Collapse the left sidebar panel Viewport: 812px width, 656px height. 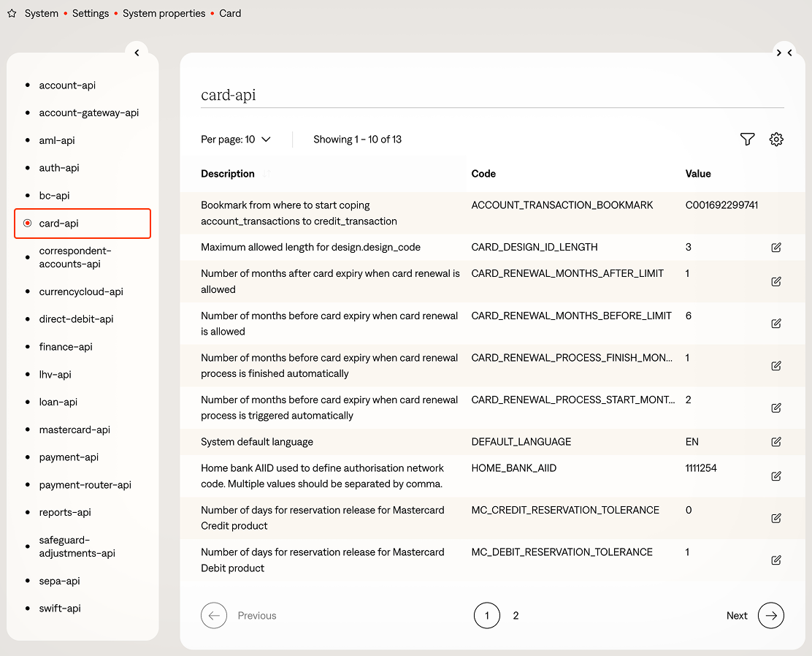137,53
